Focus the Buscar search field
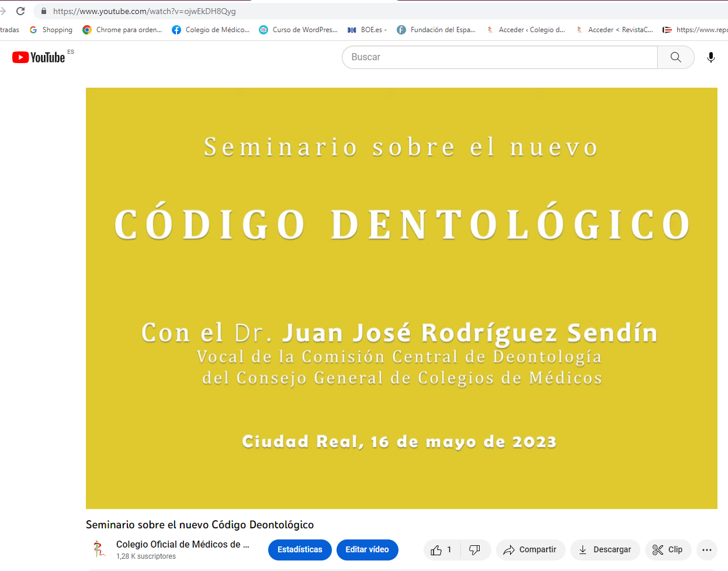Viewport: 728px width, 571px height. tap(500, 57)
